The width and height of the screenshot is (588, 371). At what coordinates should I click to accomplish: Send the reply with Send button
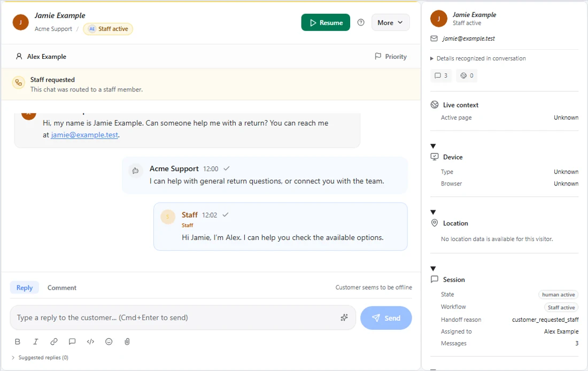coord(386,318)
